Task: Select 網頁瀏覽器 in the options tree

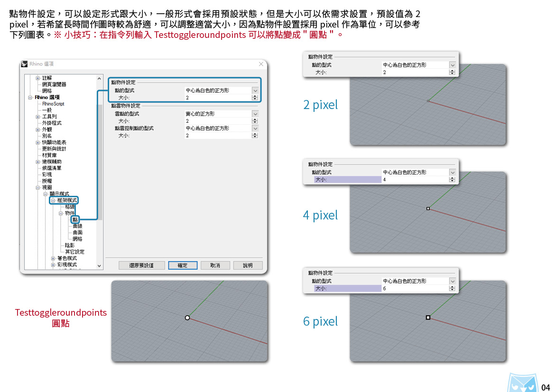Action: pyautogui.click(x=54, y=84)
